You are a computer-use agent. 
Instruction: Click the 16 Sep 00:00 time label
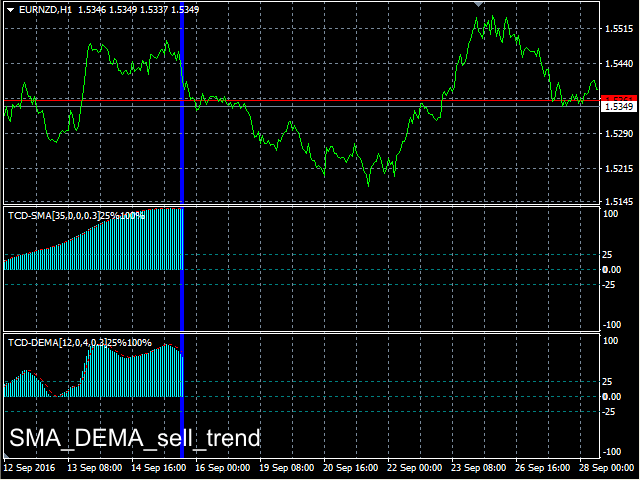click(223, 468)
